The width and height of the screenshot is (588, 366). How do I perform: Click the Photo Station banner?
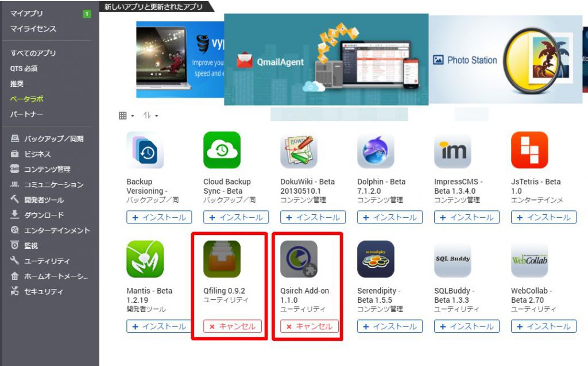pyautogui.click(x=505, y=59)
